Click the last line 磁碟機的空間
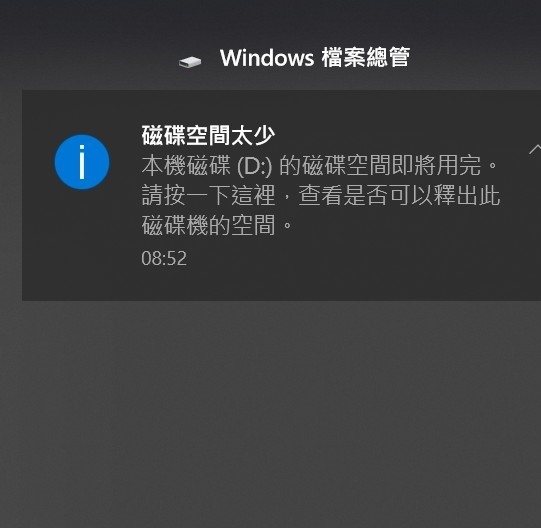 (208, 225)
